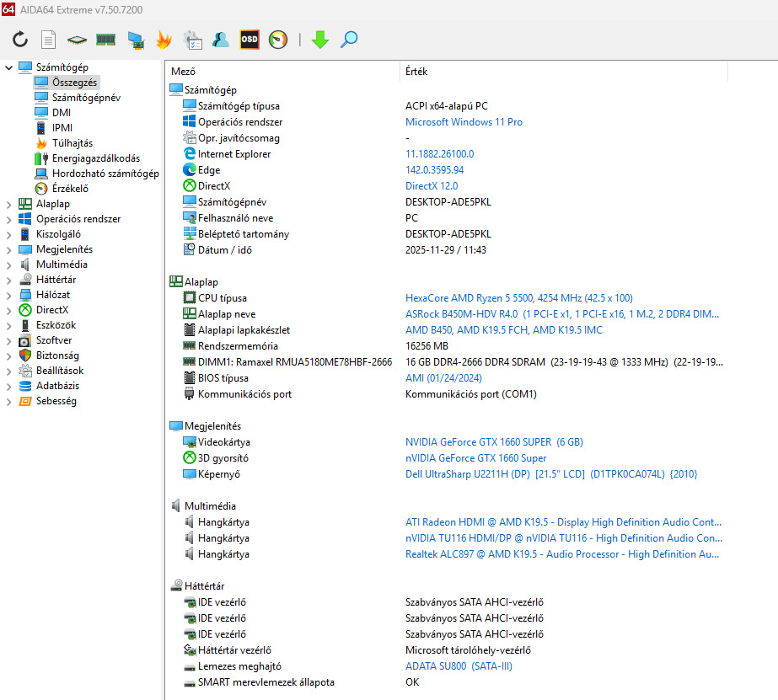Open the AMD B450 chipset link
The image size is (778, 700).
504,330
